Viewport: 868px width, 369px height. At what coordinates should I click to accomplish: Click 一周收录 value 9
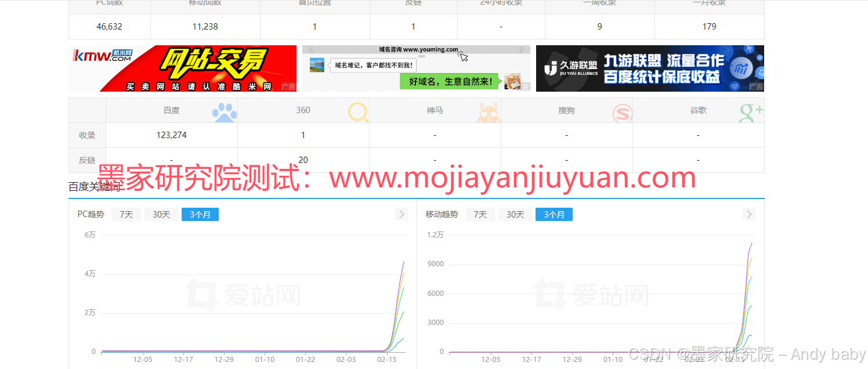[x=600, y=27]
